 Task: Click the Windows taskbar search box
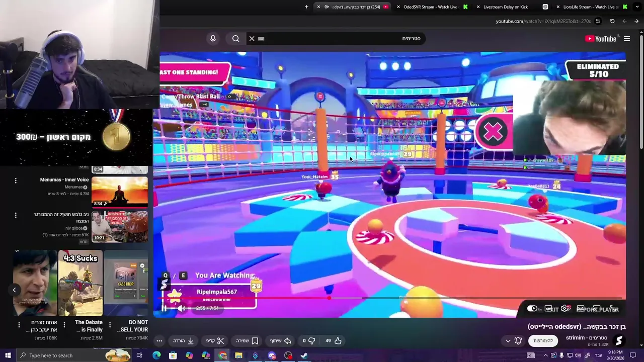(73, 355)
